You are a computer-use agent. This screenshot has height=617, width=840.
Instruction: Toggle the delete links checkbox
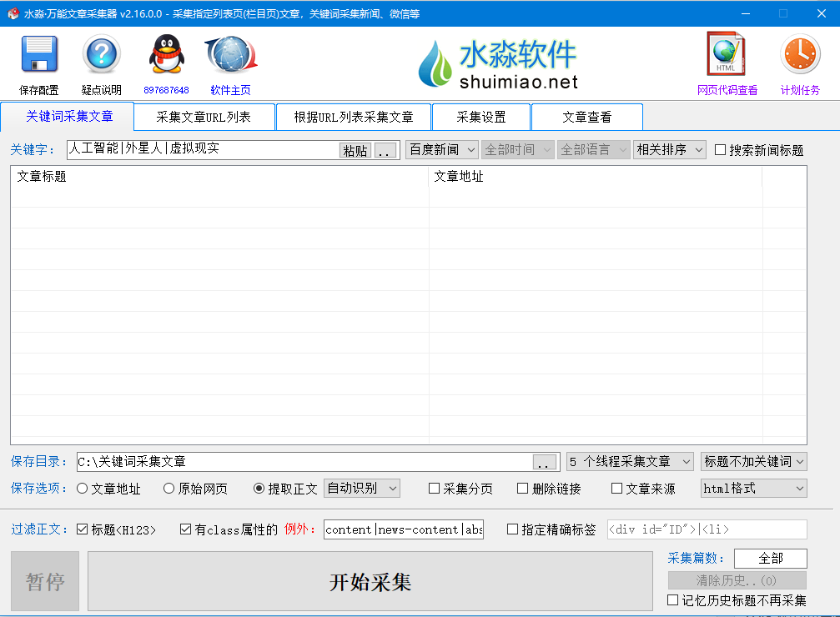(x=523, y=489)
